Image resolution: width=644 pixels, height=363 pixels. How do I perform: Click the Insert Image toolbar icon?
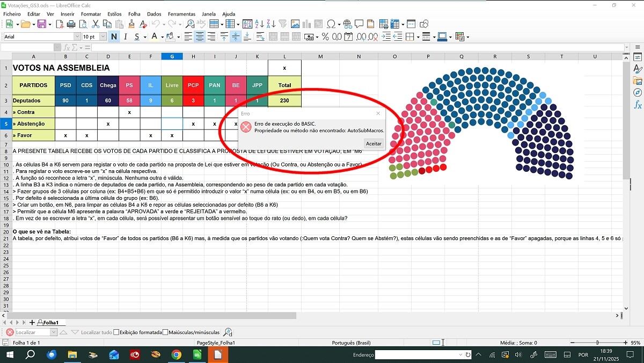coord(295,24)
